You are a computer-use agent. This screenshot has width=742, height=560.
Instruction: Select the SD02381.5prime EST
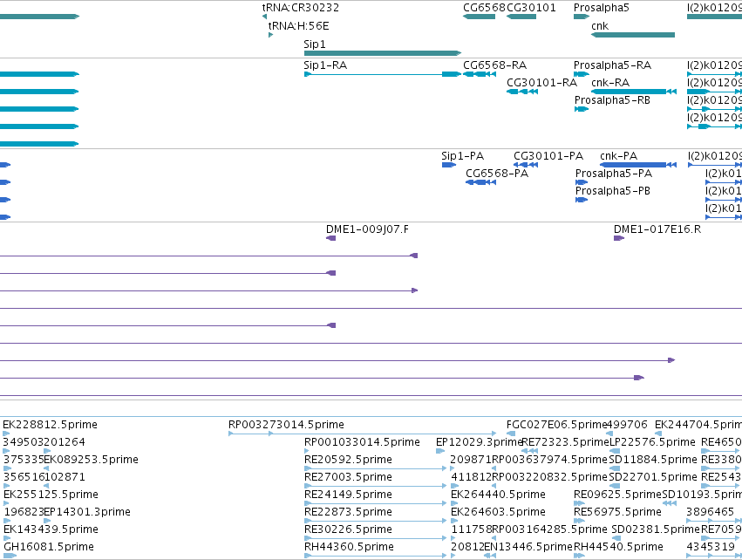tap(615, 538)
